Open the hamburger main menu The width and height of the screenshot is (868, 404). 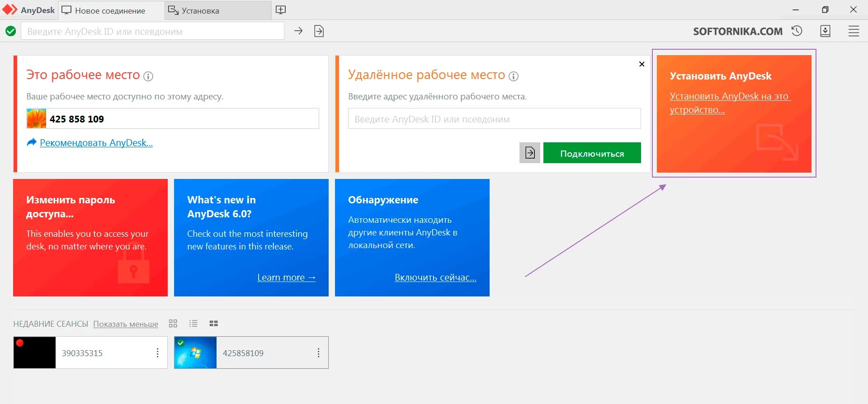click(854, 31)
